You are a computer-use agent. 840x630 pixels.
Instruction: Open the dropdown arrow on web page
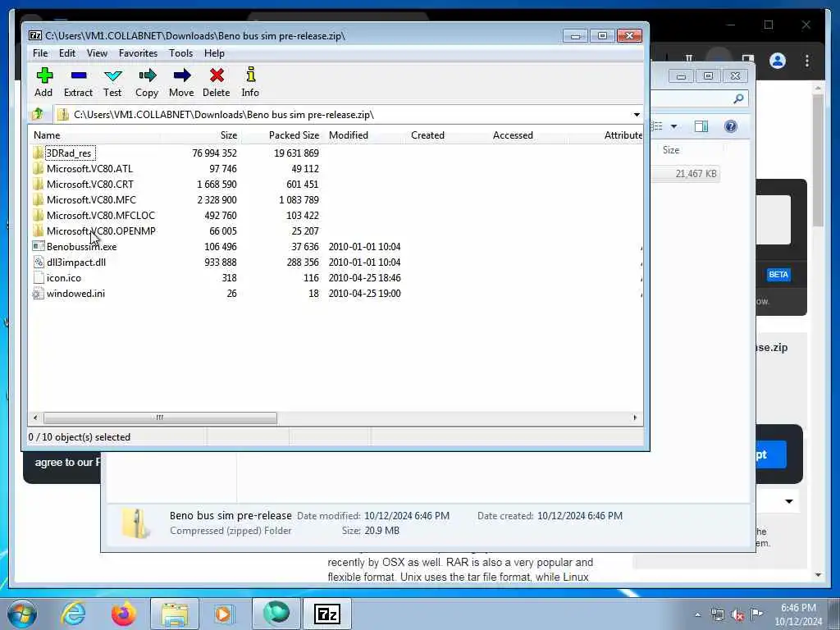tap(788, 501)
